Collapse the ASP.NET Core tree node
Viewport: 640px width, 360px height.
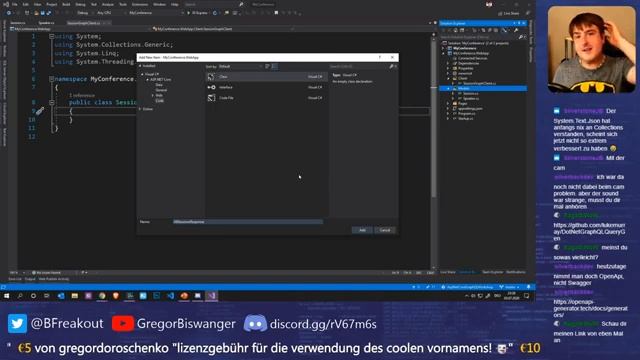148,80
